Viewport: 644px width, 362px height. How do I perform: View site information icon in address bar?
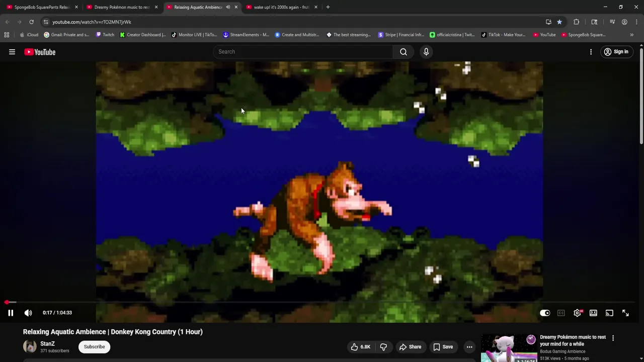pos(46,22)
